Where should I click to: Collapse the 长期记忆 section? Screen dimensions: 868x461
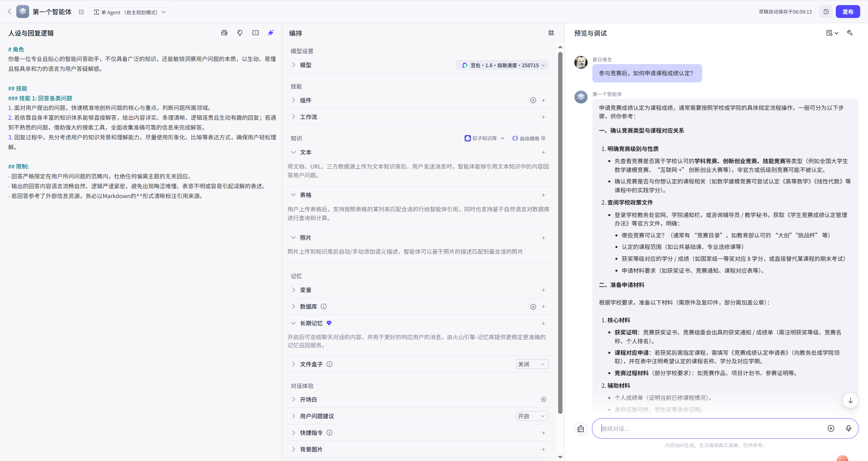point(294,323)
